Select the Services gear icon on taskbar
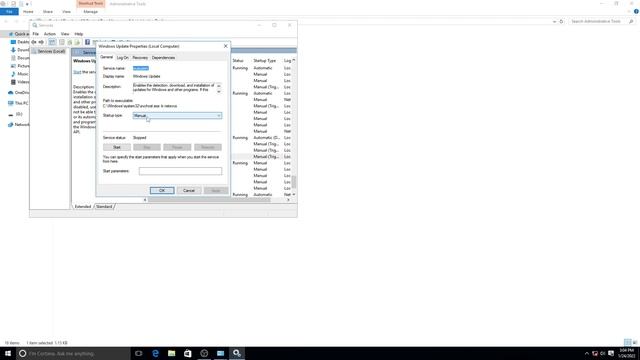 [x=237, y=353]
